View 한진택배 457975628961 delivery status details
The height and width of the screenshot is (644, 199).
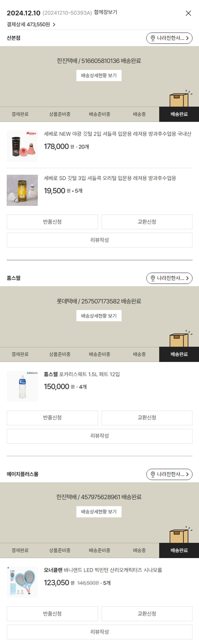(x=99, y=512)
